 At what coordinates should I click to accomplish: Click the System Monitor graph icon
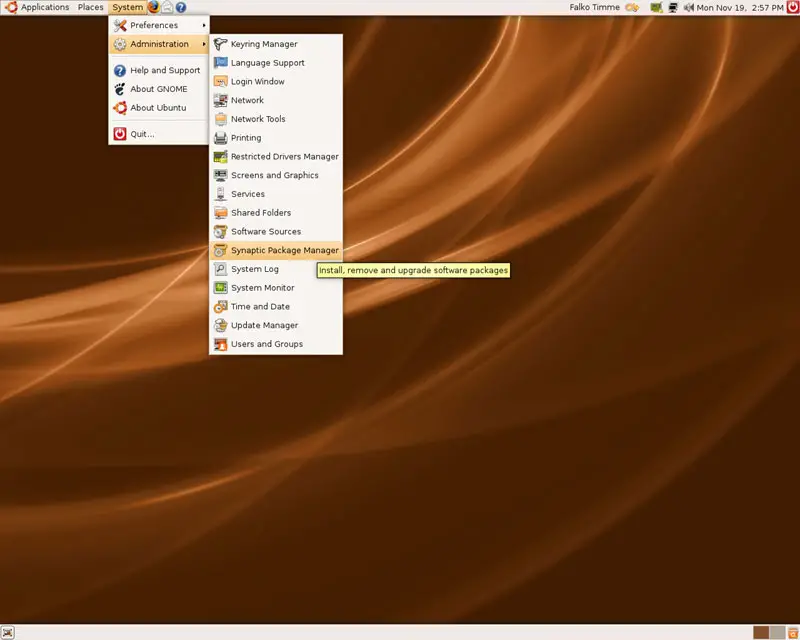220,288
